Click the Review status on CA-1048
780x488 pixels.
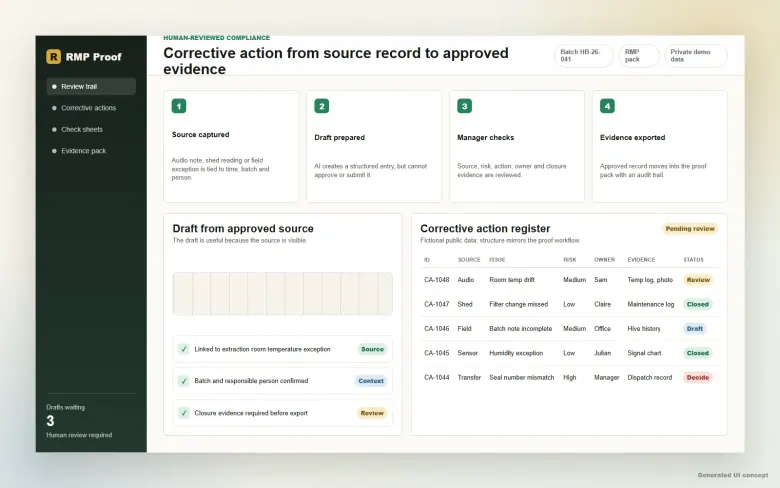pos(698,280)
